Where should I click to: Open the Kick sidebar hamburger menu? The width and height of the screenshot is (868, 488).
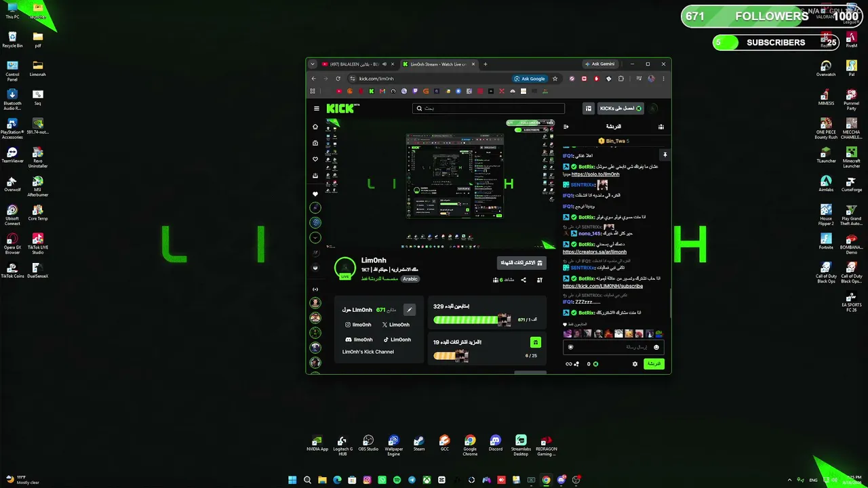coord(316,108)
